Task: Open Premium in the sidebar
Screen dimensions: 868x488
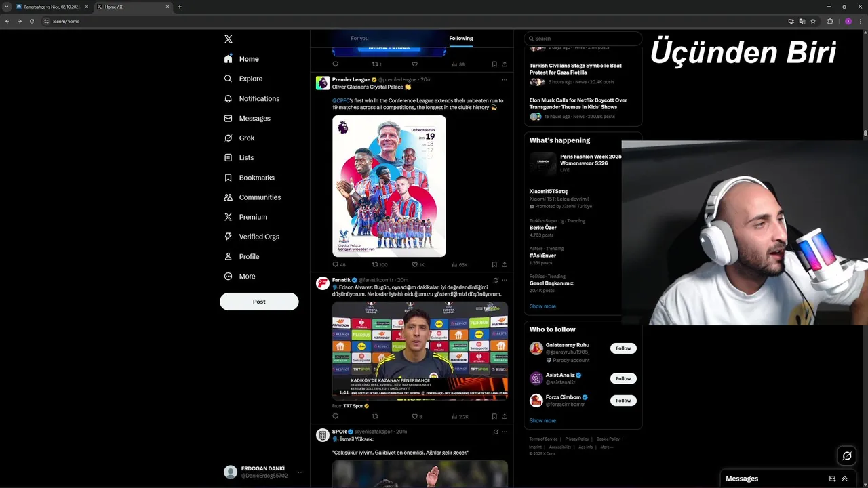Action: tap(245, 217)
